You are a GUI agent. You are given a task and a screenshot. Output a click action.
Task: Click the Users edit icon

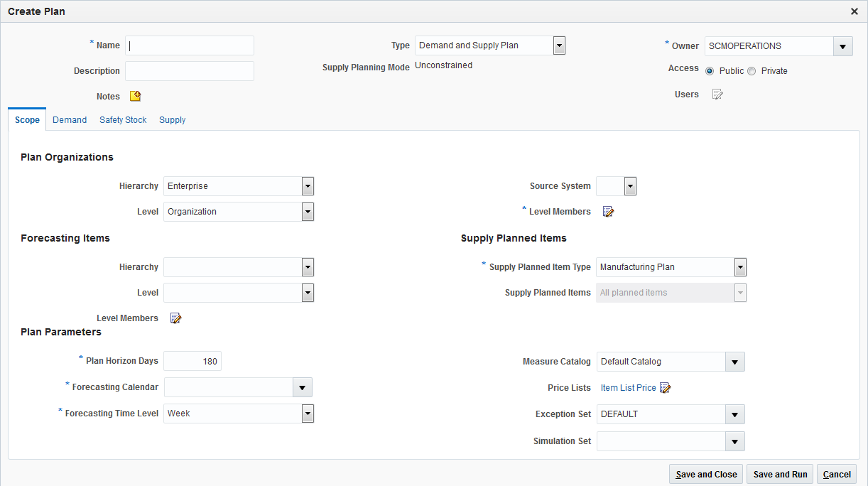click(717, 94)
